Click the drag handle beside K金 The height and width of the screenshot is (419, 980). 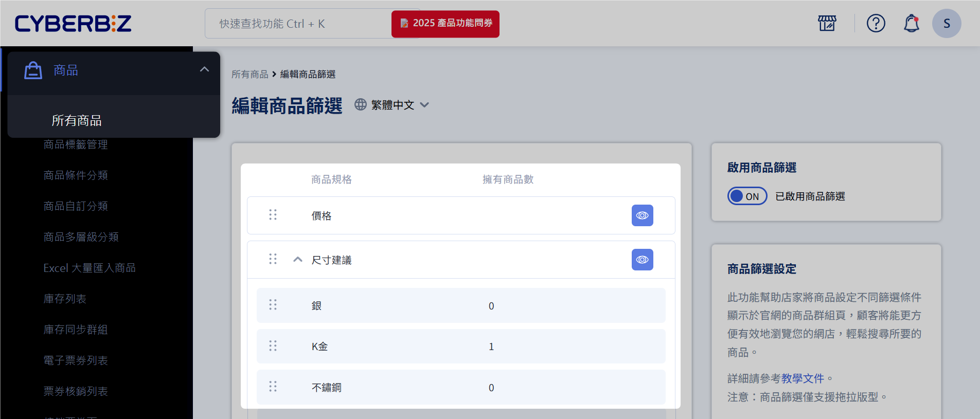pos(273,346)
